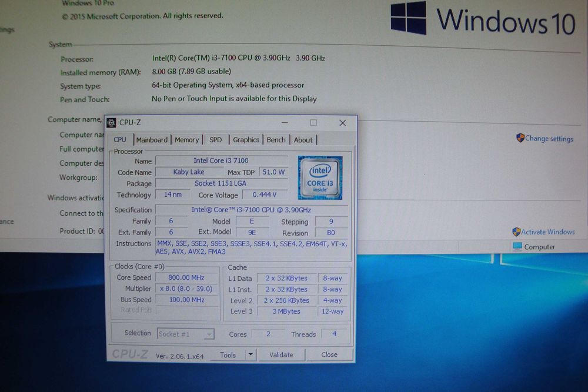Open the Socket #1 selection dropdown

(186, 334)
